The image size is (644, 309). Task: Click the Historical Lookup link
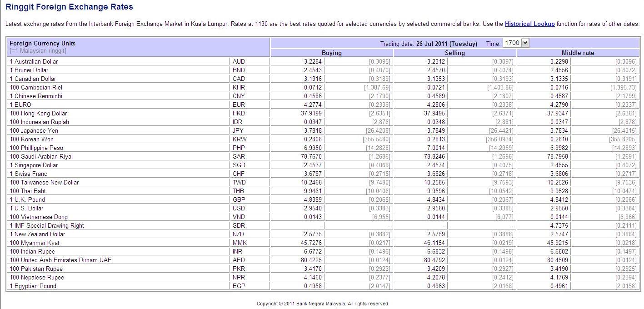tap(529, 24)
